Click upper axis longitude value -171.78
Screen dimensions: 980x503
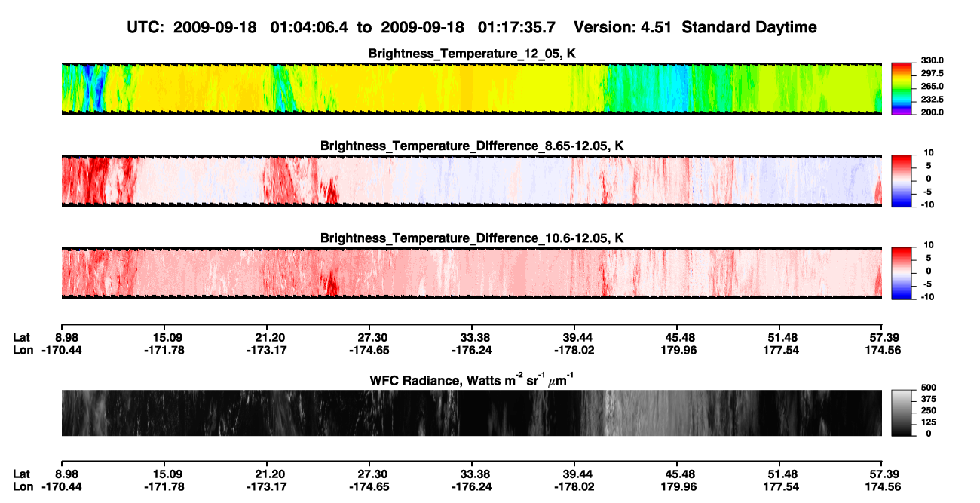point(165,351)
